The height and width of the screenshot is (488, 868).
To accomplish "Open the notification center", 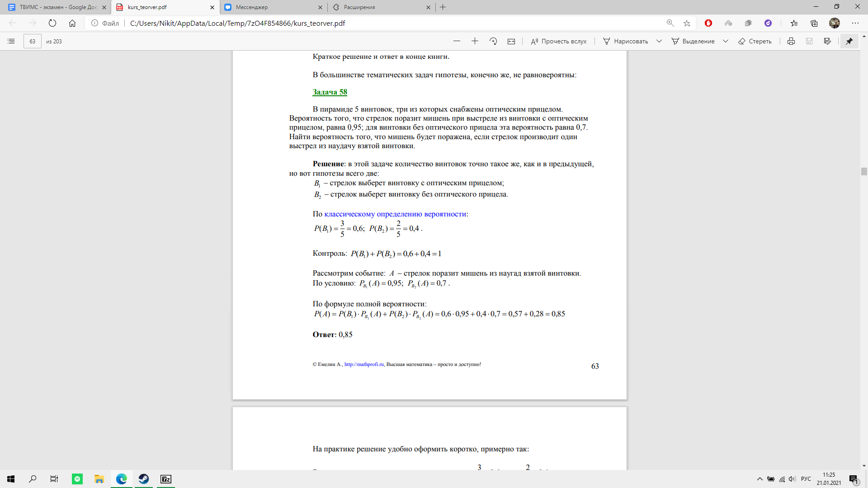I will [854, 479].
